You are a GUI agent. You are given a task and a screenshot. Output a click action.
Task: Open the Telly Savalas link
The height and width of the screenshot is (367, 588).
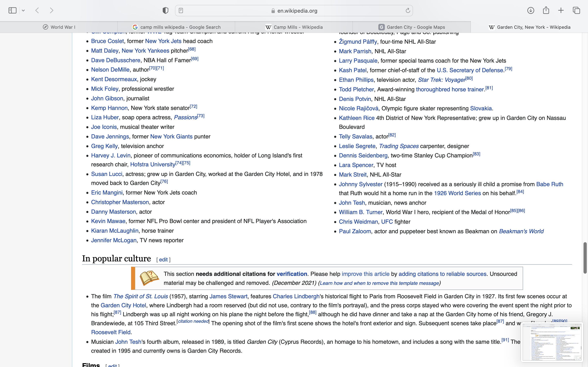(355, 137)
